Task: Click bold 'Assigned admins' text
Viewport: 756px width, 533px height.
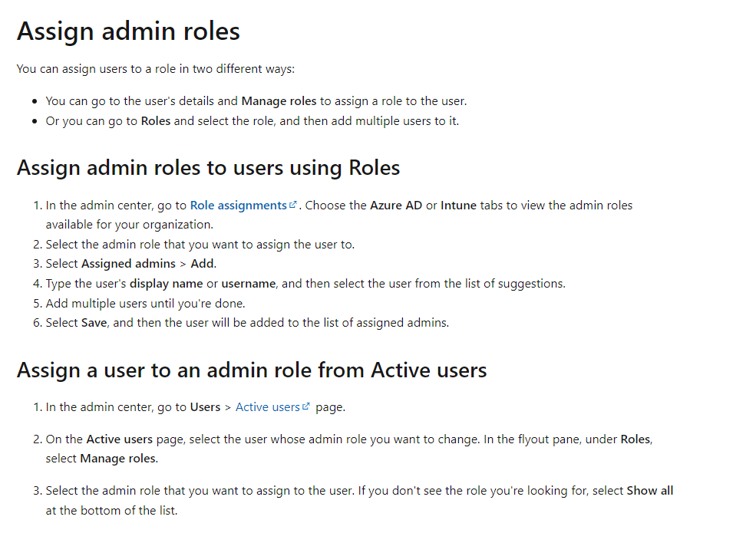Action: (128, 264)
